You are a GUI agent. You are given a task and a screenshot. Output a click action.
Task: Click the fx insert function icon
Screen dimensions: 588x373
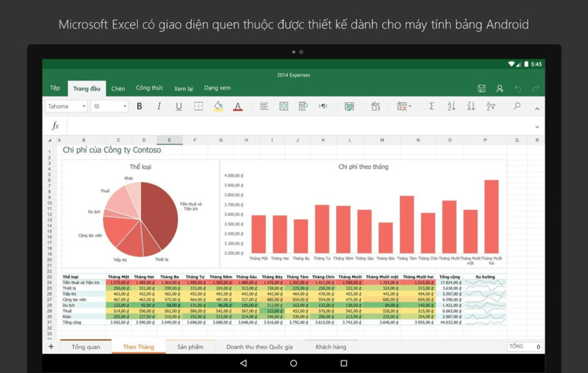55,126
